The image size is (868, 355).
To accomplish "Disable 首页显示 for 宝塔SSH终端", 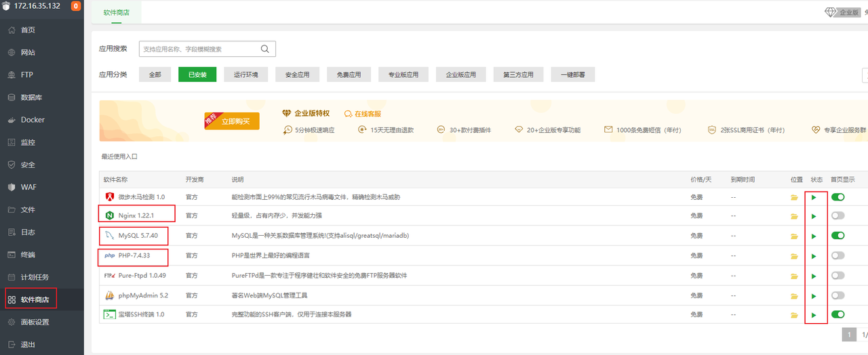I will pyautogui.click(x=838, y=314).
